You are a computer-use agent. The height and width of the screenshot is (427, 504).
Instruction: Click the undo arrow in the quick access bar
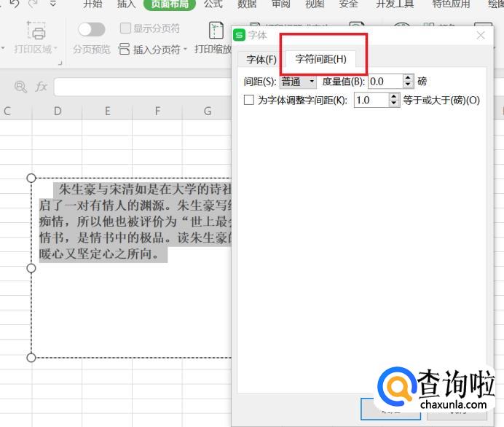click(x=15, y=4)
